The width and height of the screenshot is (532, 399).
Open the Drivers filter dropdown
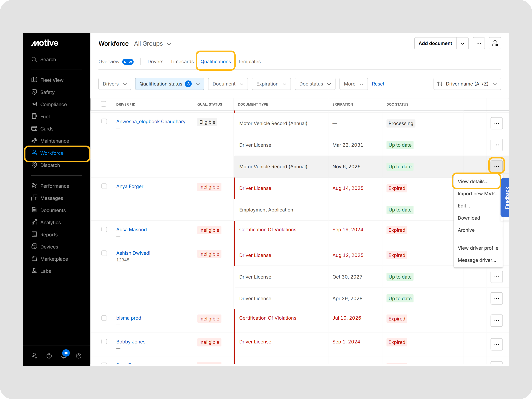click(115, 84)
